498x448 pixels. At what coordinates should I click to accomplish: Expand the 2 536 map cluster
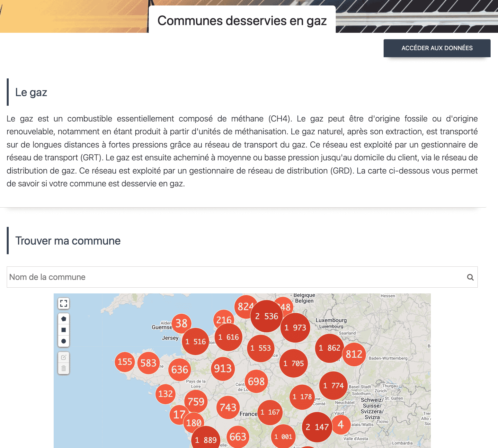click(x=266, y=316)
